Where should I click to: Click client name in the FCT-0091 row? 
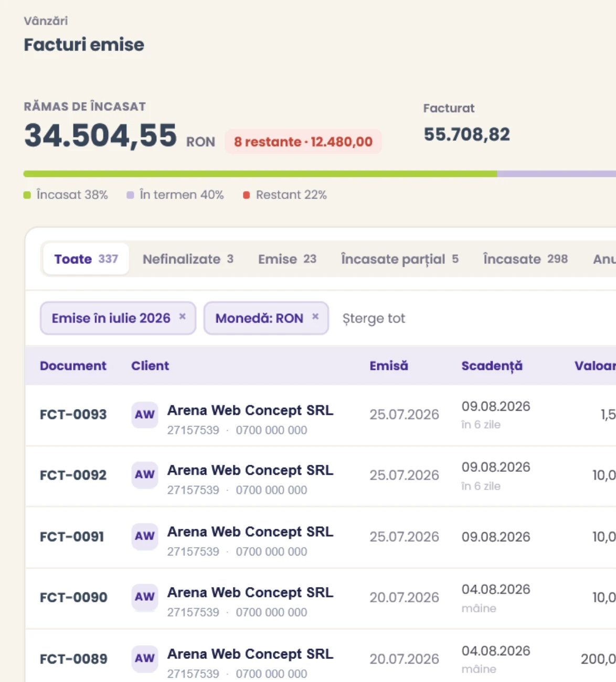click(250, 532)
